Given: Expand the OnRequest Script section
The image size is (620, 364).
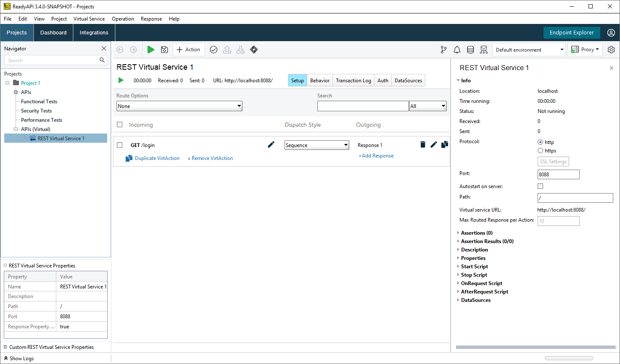Looking at the screenshot, I should coord(458,283).
